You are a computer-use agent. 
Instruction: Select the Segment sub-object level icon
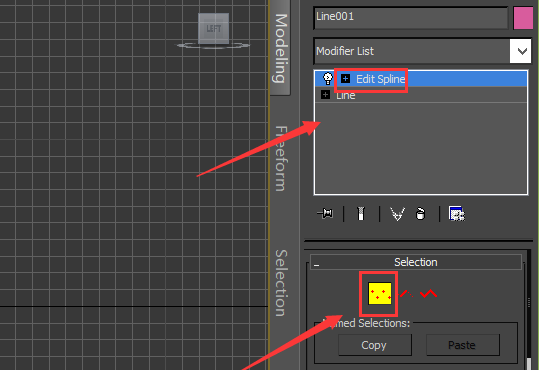pyautogui.click(x=407, y=294)
